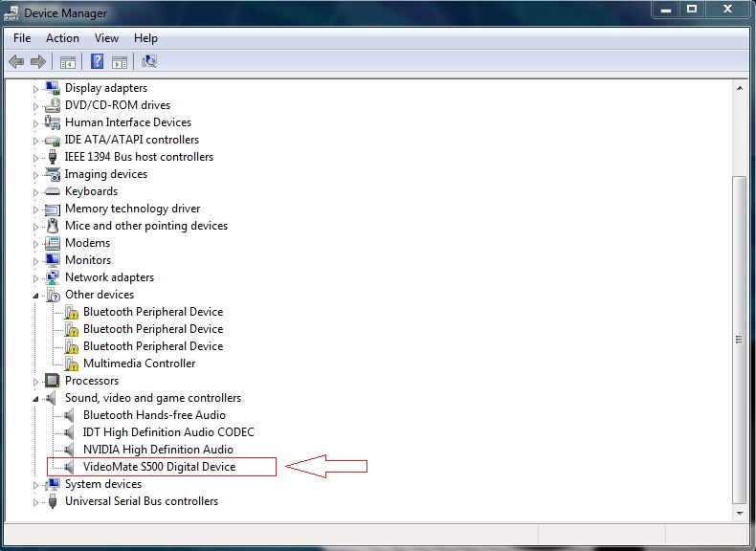The image size is (756, 551).
Task: Select Bluetooth Hands-free Audio
Action: pyautogui.click(x=154, y=415)
